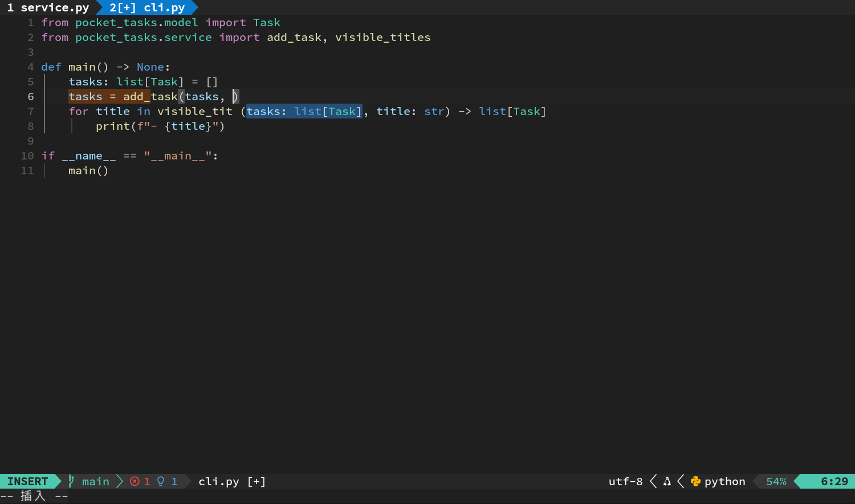Click '{title}' inside the f-string
This screenshot has width=855, height=504.
188,126
